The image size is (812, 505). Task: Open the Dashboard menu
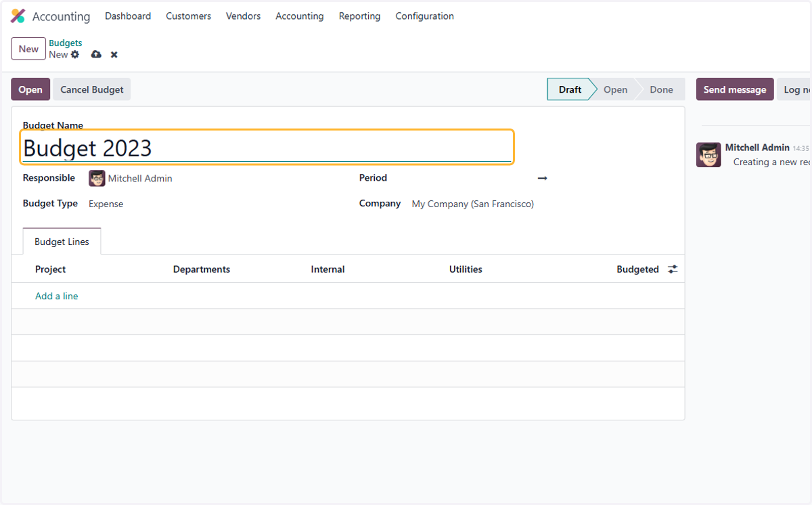click(128, 16)
